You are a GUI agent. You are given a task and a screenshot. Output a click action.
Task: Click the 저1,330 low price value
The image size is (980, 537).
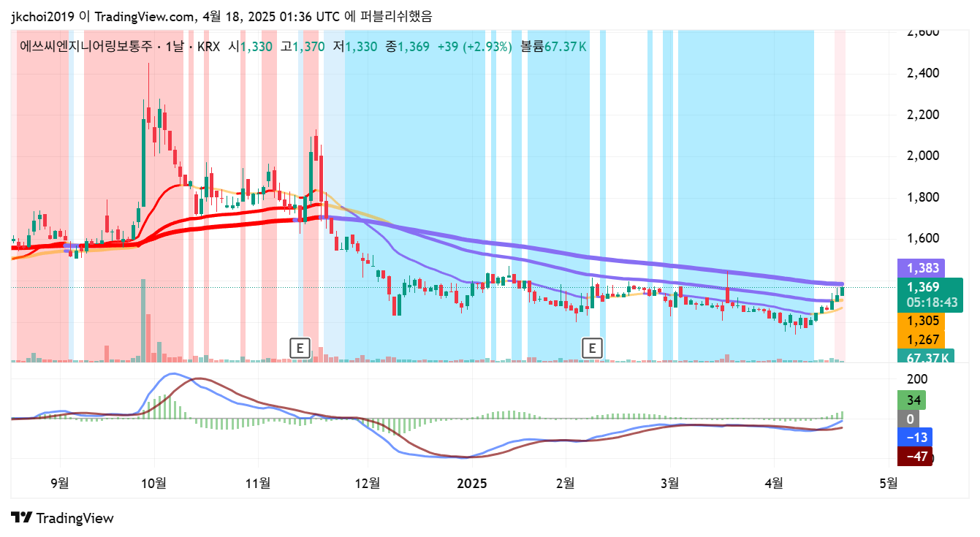(x=355, y=47)
